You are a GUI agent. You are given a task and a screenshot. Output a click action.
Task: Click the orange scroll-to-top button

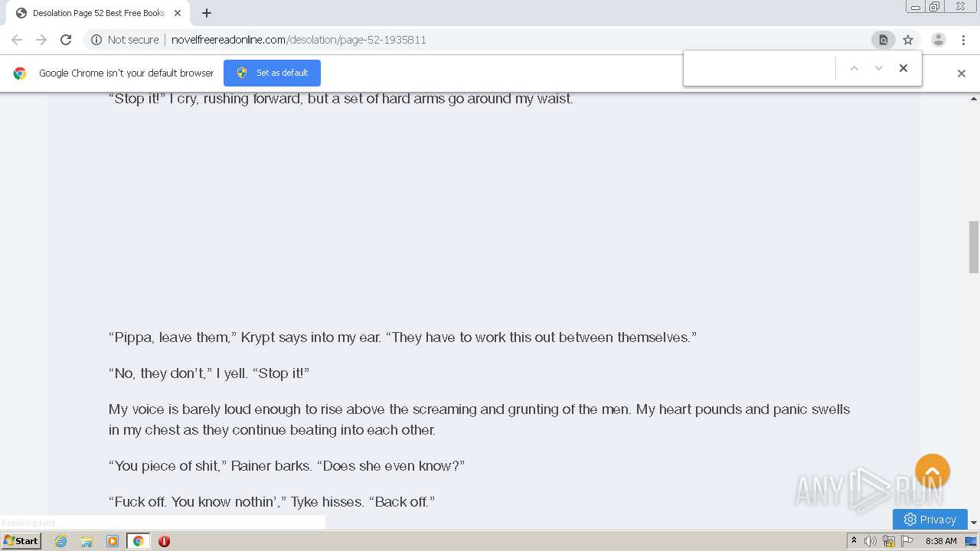933,472
